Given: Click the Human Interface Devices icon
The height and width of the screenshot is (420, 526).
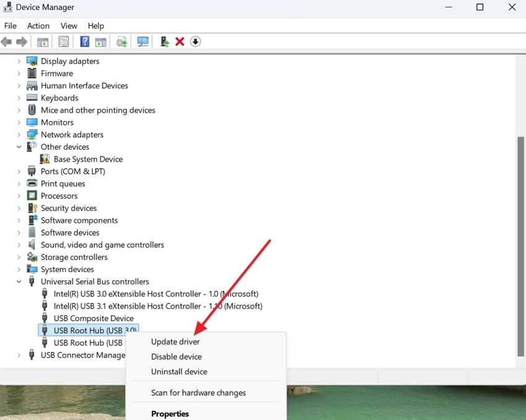Looking at the screenshot, I should pyautogui.click(x=32, y=85).
